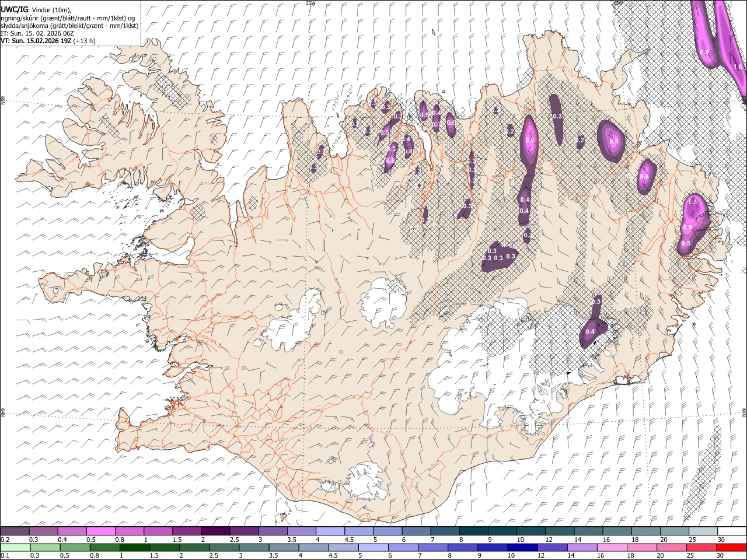Select the darkest green rain swatch between 1 and 1.5
747x560 pixels.
pyautogui.click(x=135, y=548)
